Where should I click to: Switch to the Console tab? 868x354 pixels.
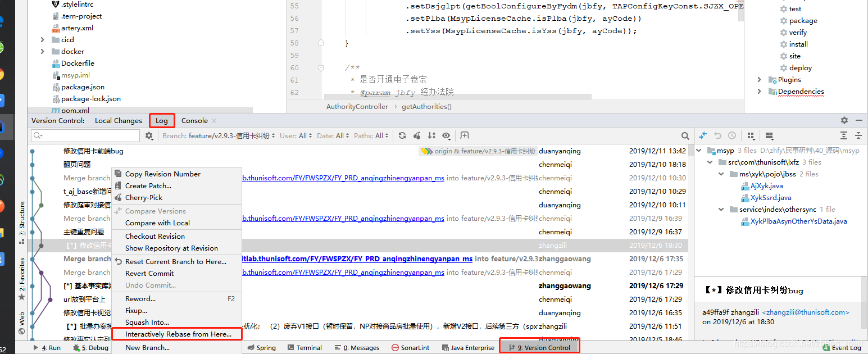[x=194, y=120]
